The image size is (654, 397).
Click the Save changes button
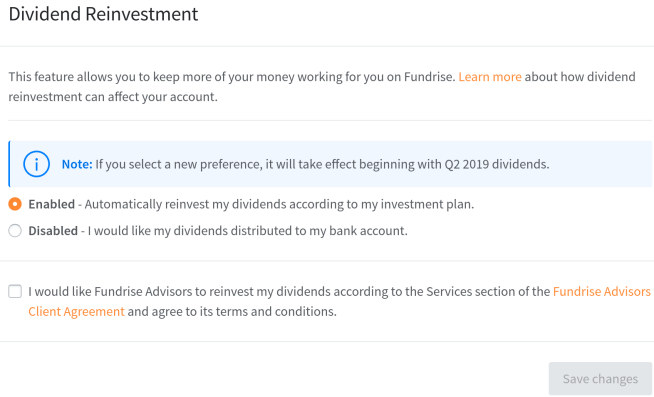click(600, 379)
